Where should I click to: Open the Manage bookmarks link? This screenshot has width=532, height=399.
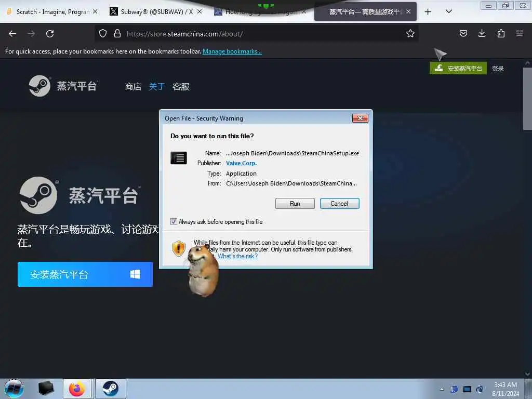click(232, 51)
